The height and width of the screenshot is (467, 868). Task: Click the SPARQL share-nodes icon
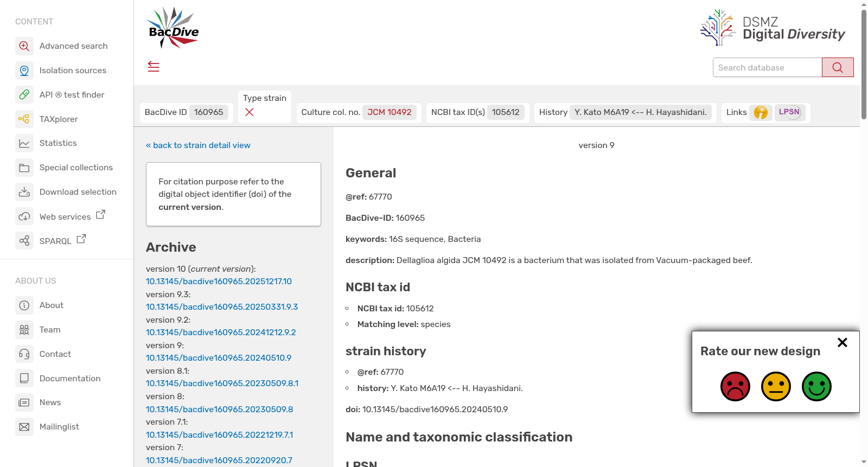pos(24,241)
